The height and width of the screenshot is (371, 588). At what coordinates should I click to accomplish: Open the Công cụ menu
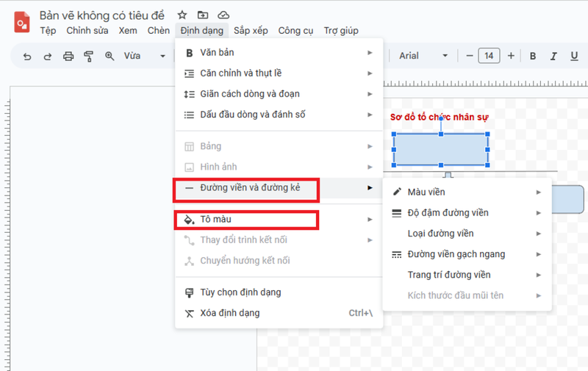point(295,31)
